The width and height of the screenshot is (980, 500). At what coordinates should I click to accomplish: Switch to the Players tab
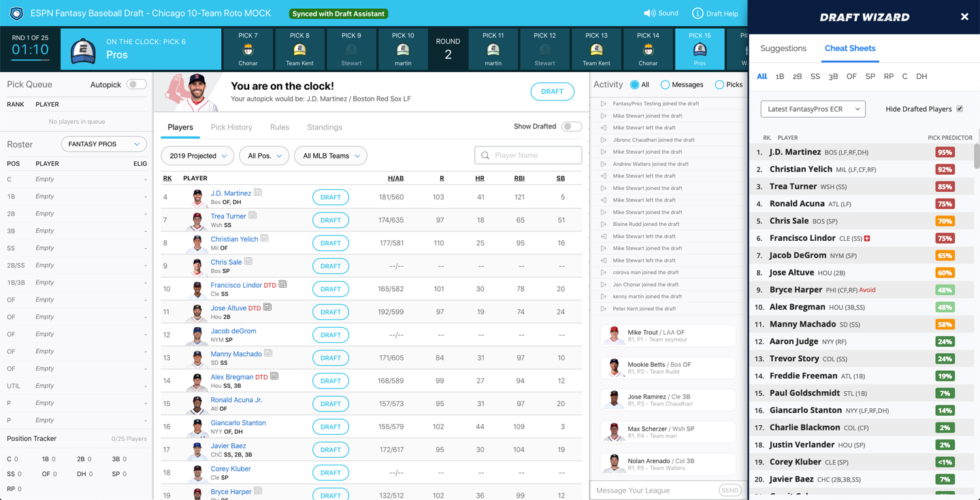[180, 127]
